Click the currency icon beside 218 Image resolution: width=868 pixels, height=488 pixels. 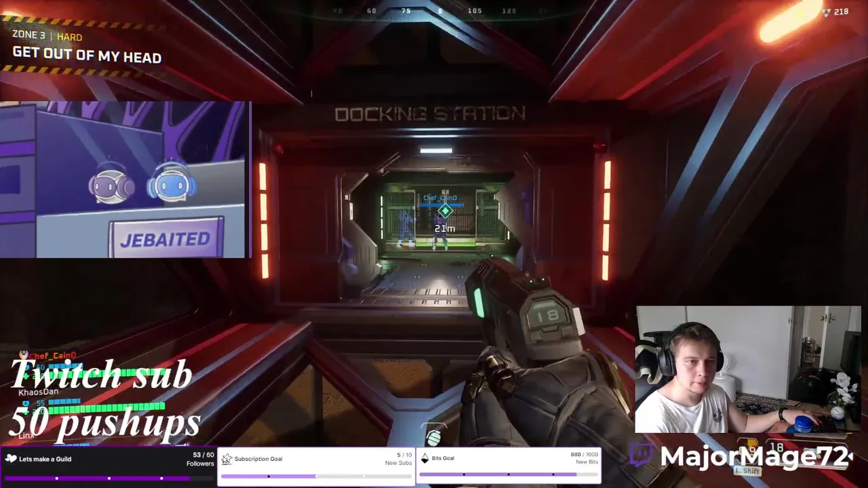826,12
